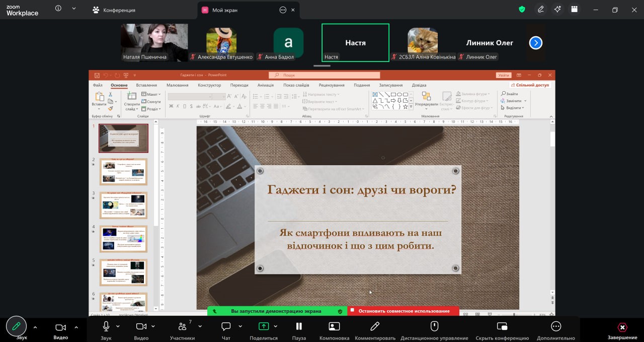Click the Annotate (Комментировать) pencil icon
This screenshot has width=644, height=342.
375,326
